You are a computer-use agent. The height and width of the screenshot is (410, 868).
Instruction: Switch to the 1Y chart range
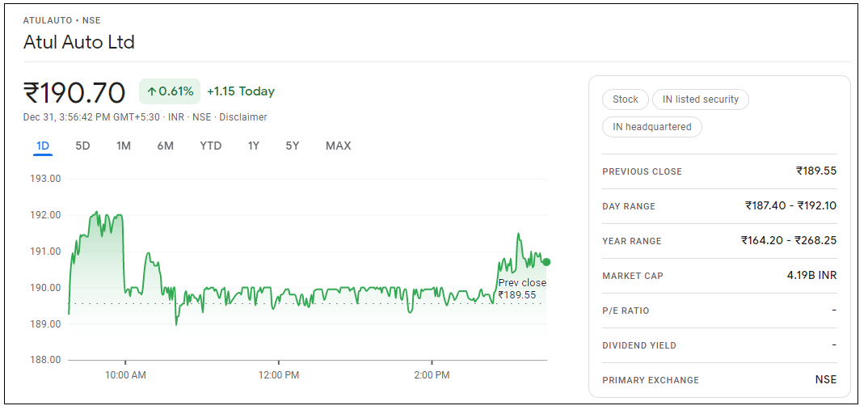[254, 146]
